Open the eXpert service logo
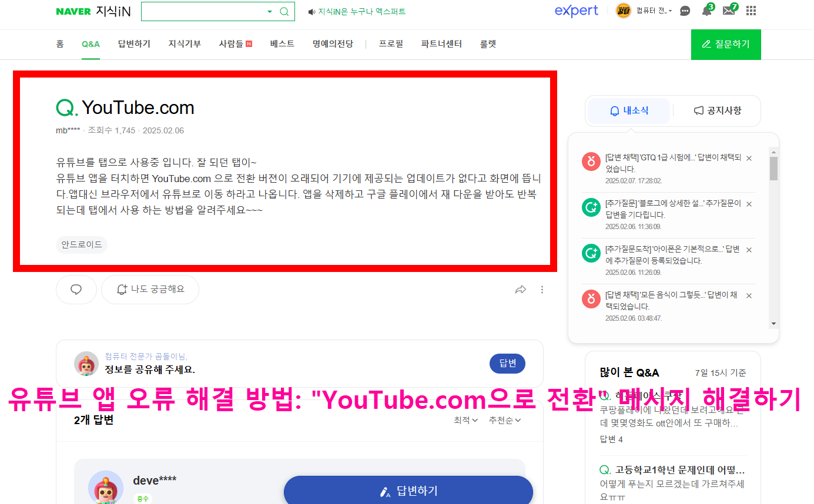Viewport: 814px width, 504px height. point(576,11)
